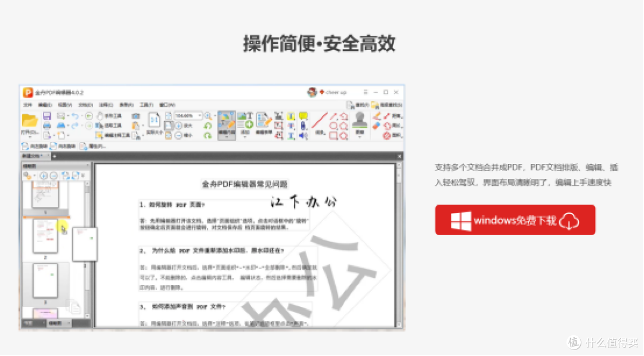Click the Rotate Right toolbar button

point(63,146)
